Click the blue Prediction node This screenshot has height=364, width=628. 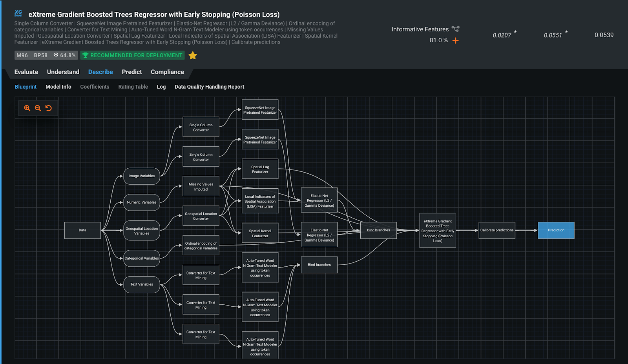click(x=556, y=230)
